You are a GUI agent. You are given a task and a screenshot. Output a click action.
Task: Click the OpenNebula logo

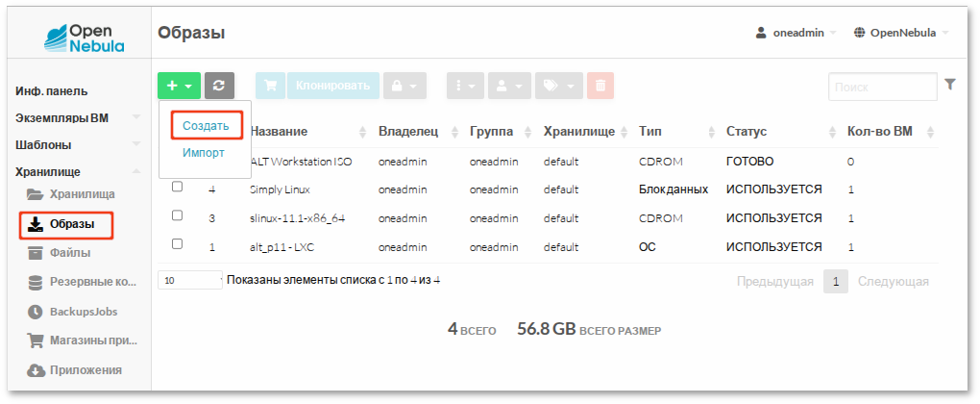84,38
